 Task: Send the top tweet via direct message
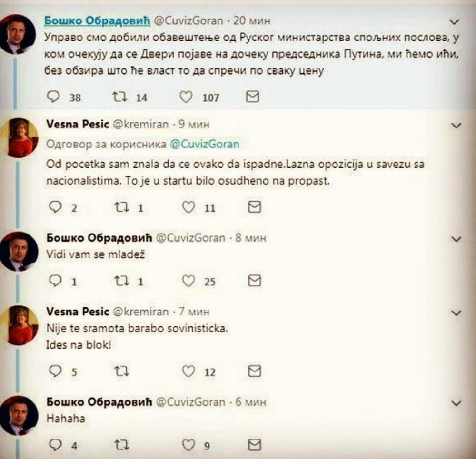tap(254, 98)
